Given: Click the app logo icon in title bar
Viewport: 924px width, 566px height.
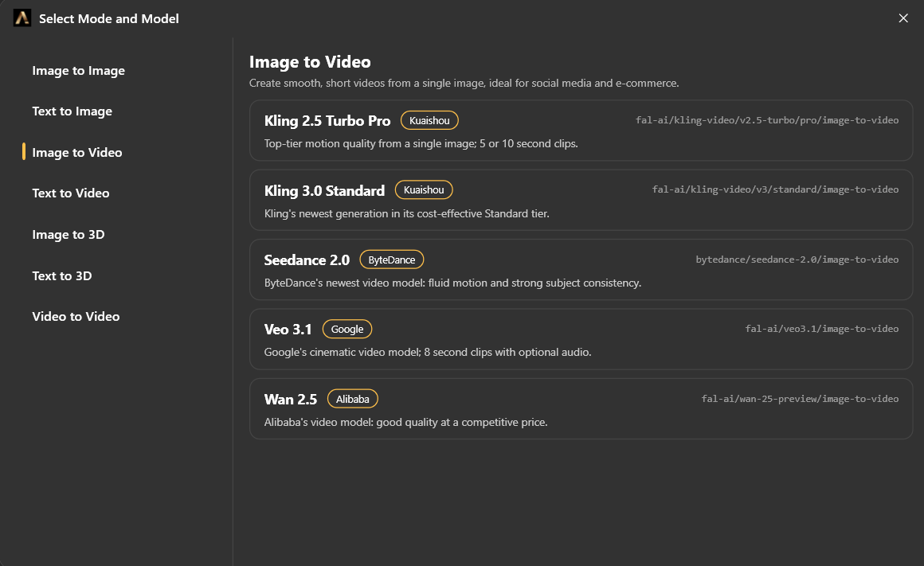Looking at the screenshot, I should (22, 18).
